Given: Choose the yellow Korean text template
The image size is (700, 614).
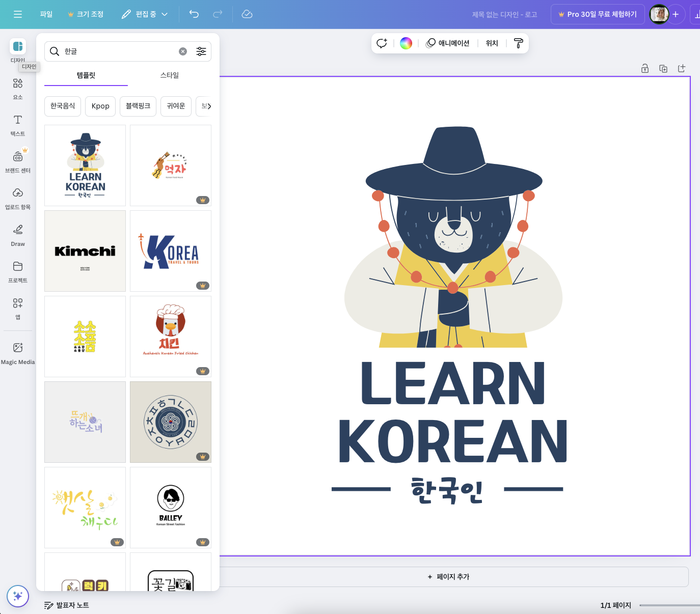Looking at the screenshot, I should point(85,337).
